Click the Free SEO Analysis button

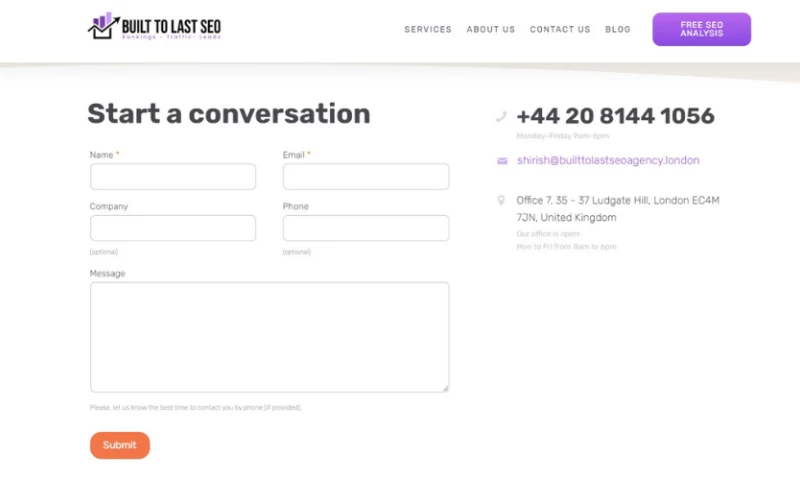point(702,29)
